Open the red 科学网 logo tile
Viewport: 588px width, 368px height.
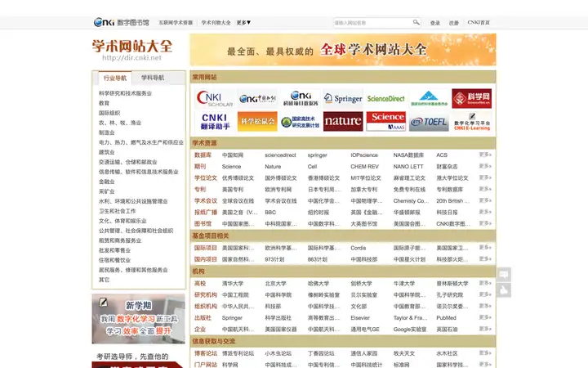tap(472, 98)
